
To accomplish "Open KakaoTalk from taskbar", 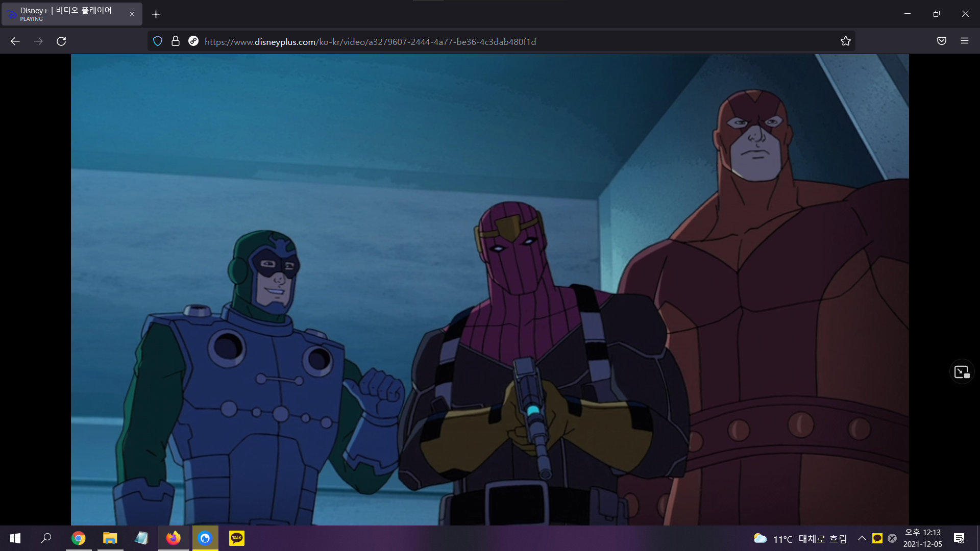I will (x=237, y=538).
